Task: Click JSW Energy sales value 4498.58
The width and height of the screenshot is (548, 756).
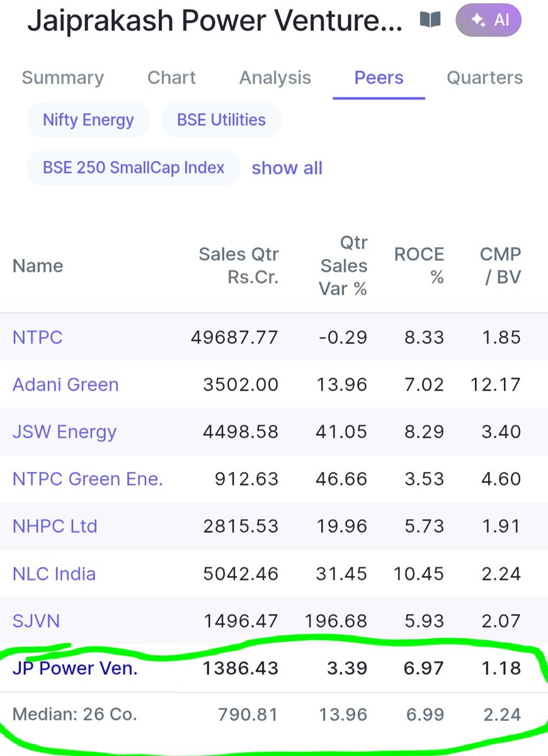Action: [241, 432]
